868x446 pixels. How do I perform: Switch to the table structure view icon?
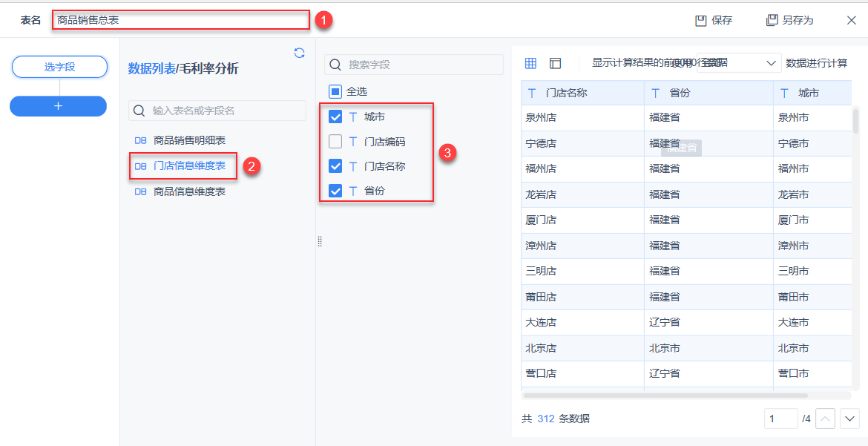(x=555, y=63)
